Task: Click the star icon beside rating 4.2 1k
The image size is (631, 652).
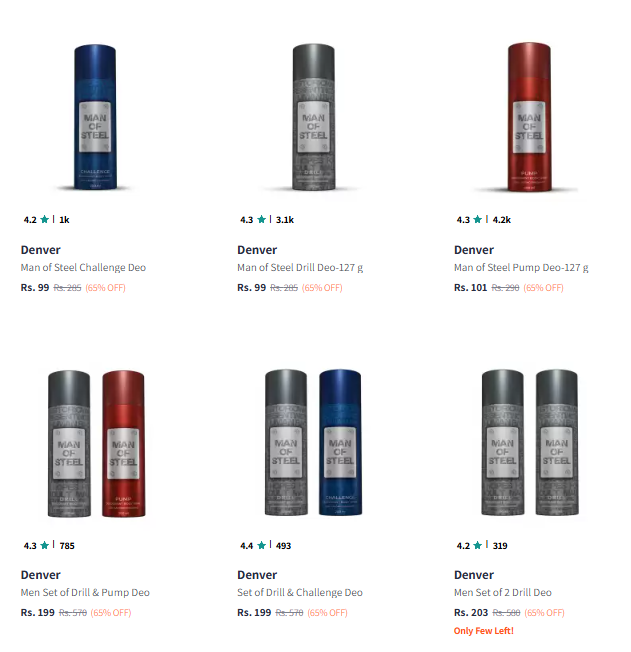Action: 45,219
